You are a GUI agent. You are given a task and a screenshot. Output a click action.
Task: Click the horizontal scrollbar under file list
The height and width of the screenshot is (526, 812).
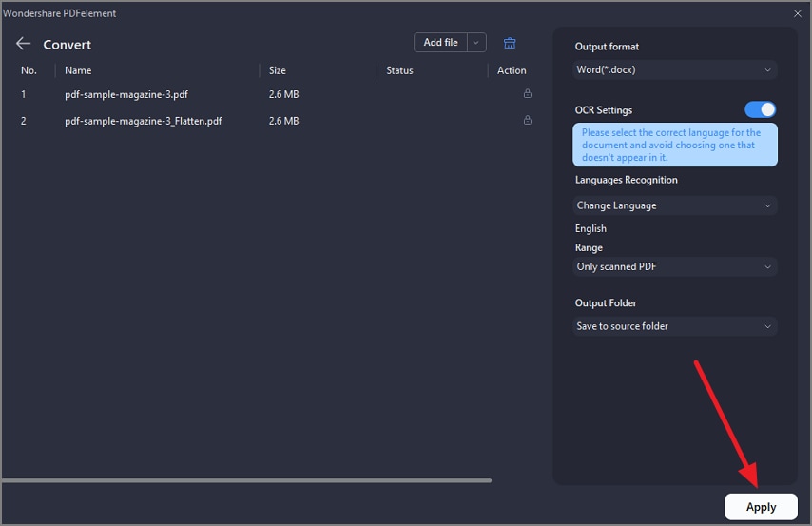(x=246, y=480)
